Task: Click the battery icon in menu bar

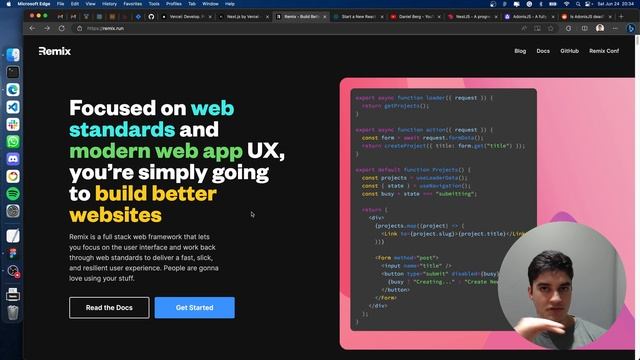Action: tap(553, 4)
